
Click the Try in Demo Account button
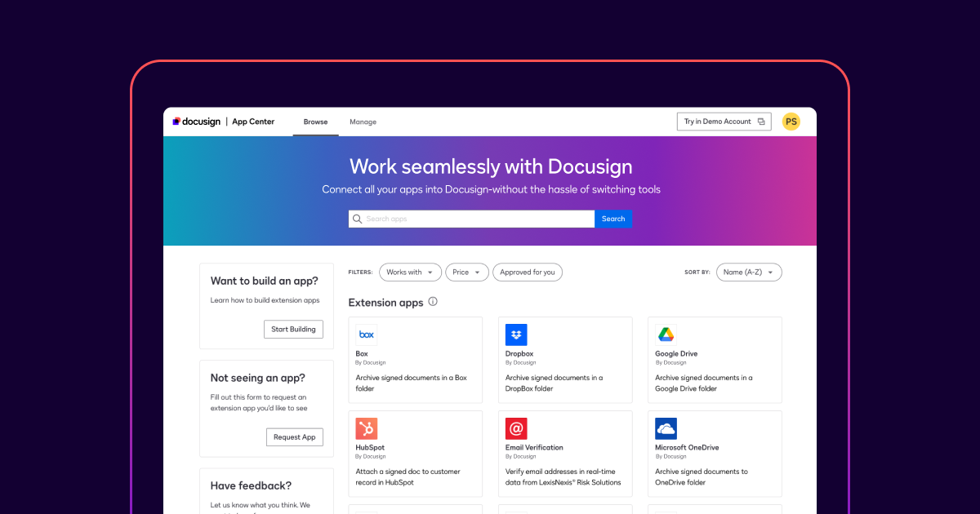coord(724,121)
